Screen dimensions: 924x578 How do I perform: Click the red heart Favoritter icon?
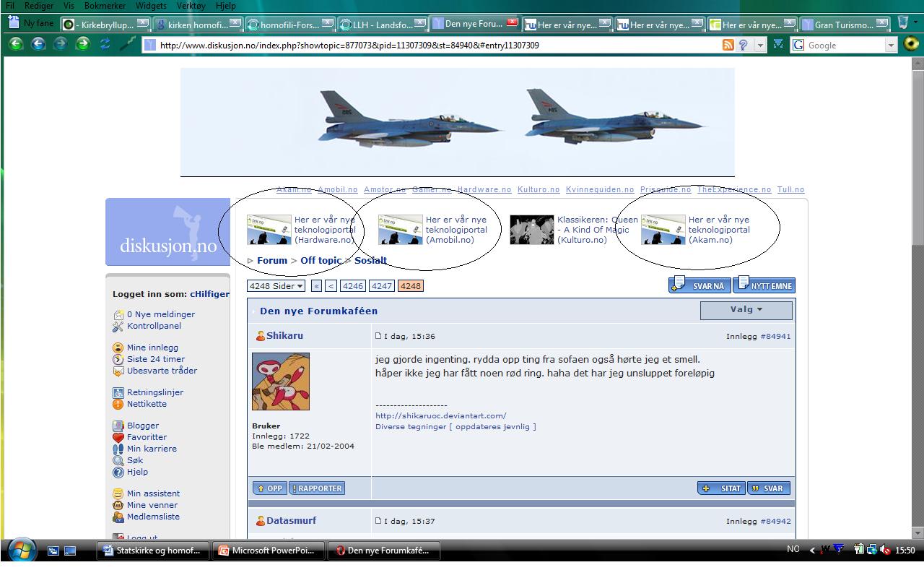(118, 437)
